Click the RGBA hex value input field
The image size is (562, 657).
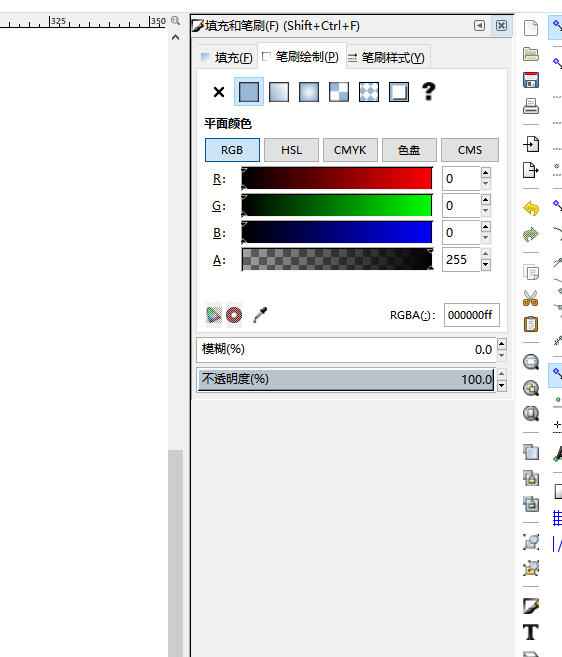pyautogui.click(x=471, y=315)
